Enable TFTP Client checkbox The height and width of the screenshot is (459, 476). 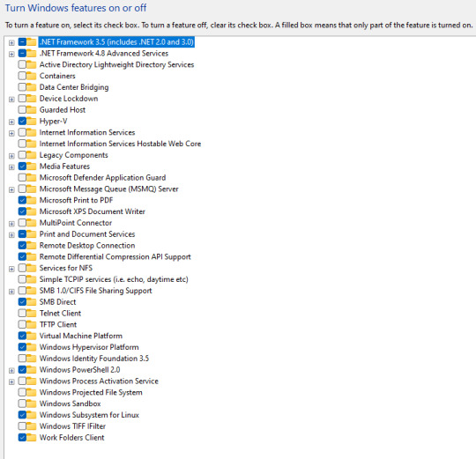(22, 324)
